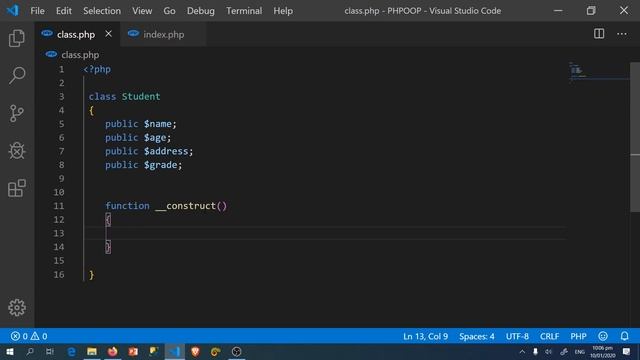Open notifications bell in status bar
Viewport: 640px width, 360px height.
624,336
